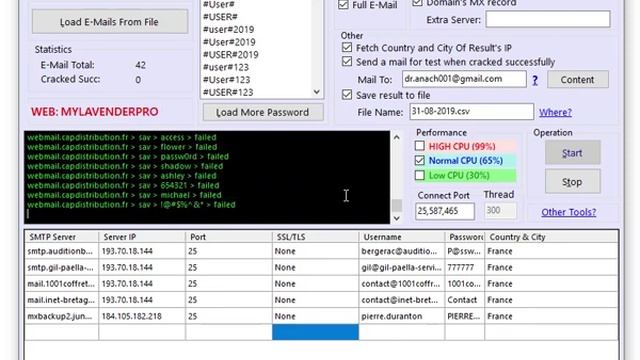The height and width of the screenshot is (360, 640).
Task: Click the File Name input field
Action: coord(471,111)
